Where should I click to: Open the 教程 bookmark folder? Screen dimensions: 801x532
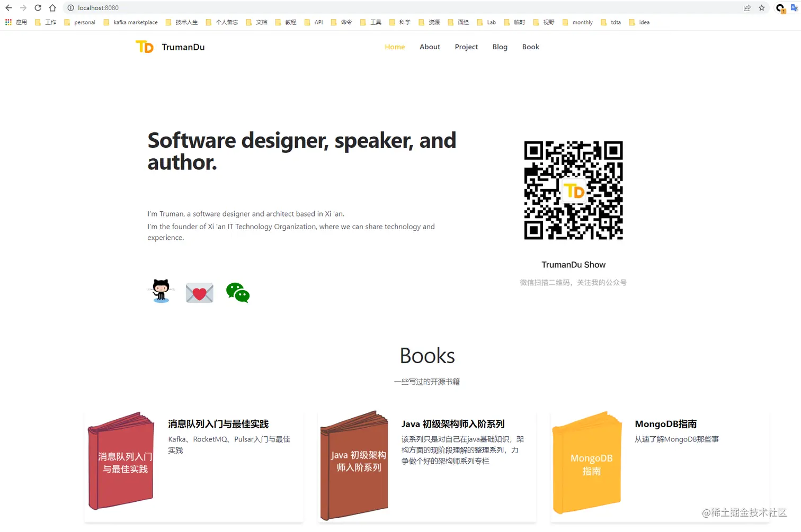coord(286,22)
